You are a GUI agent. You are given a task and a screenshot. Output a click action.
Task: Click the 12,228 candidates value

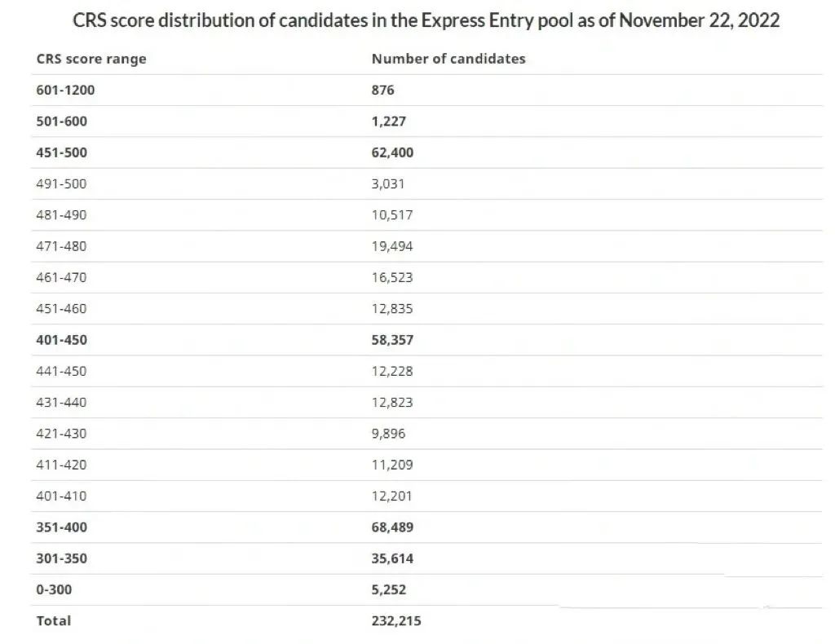[392, 371]
